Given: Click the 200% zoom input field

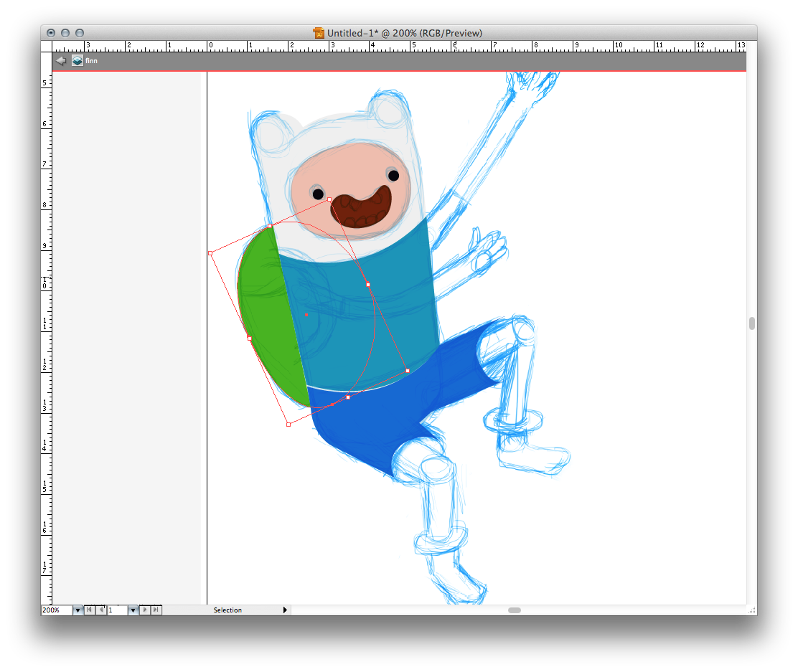Looking at the screenshot, I should click(56, 610).
